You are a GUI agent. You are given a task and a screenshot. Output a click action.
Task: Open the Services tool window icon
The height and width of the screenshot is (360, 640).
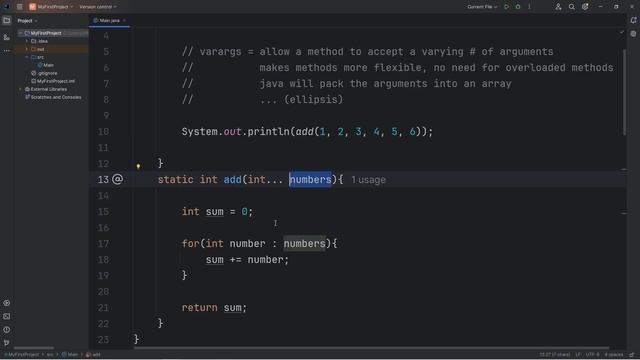(x=7, y=303)
